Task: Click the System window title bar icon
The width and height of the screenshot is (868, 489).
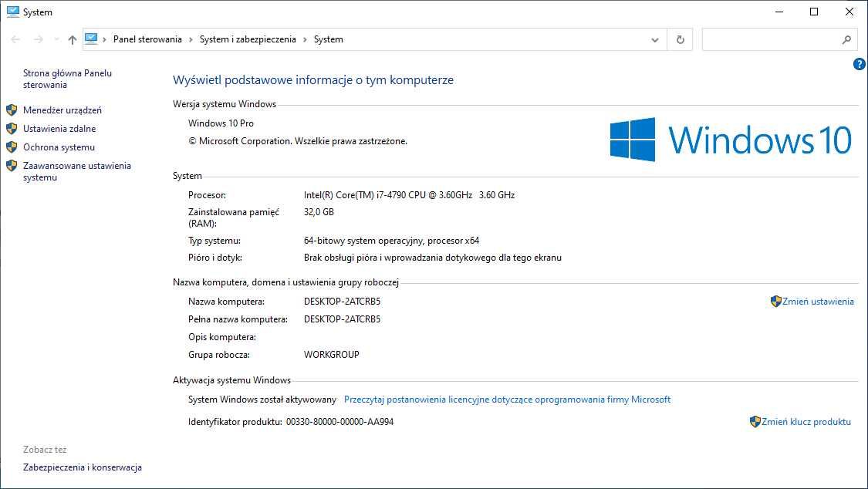Action: click(x=13, y=12)
